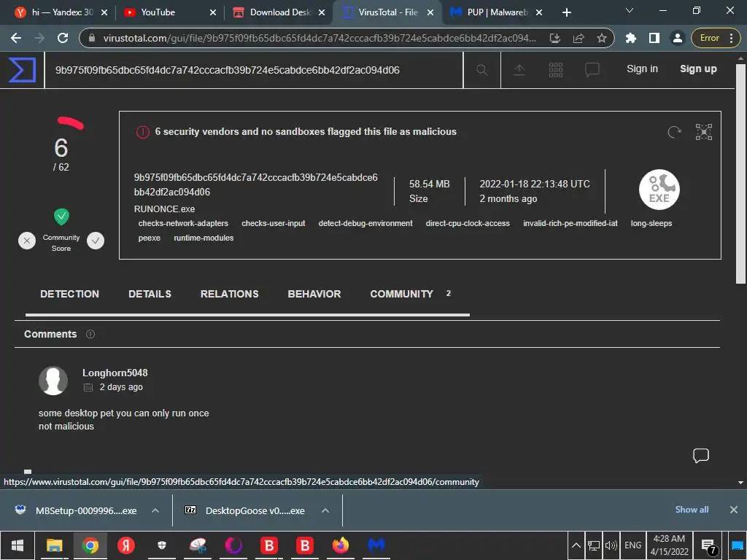Open Malwarebytes from the taskbar

(x=376, y=545)
